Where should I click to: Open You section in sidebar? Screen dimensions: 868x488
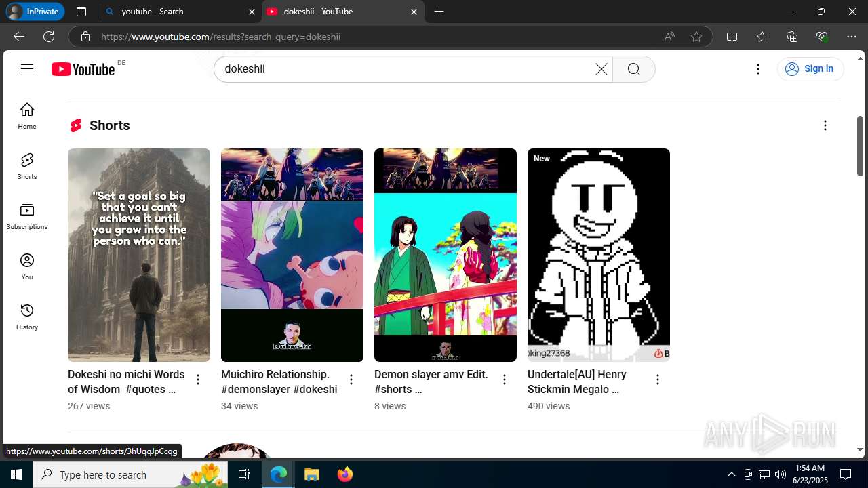click(x=27, y=266)
